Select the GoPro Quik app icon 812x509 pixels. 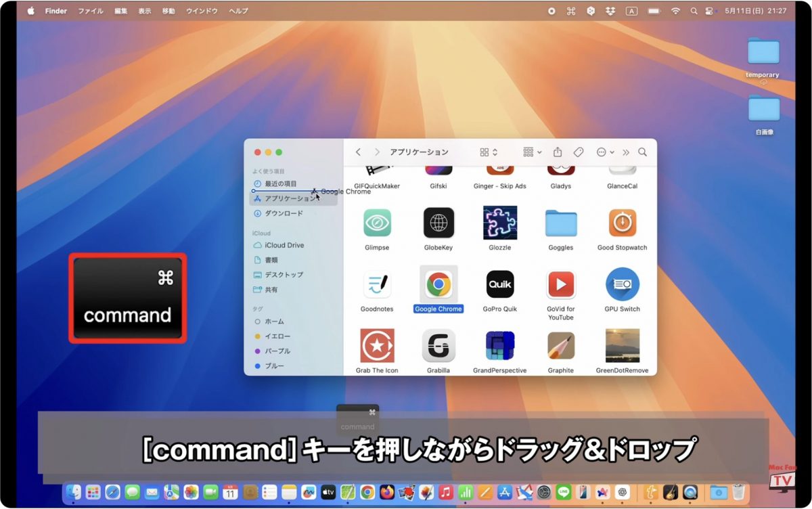pos(500,284)
